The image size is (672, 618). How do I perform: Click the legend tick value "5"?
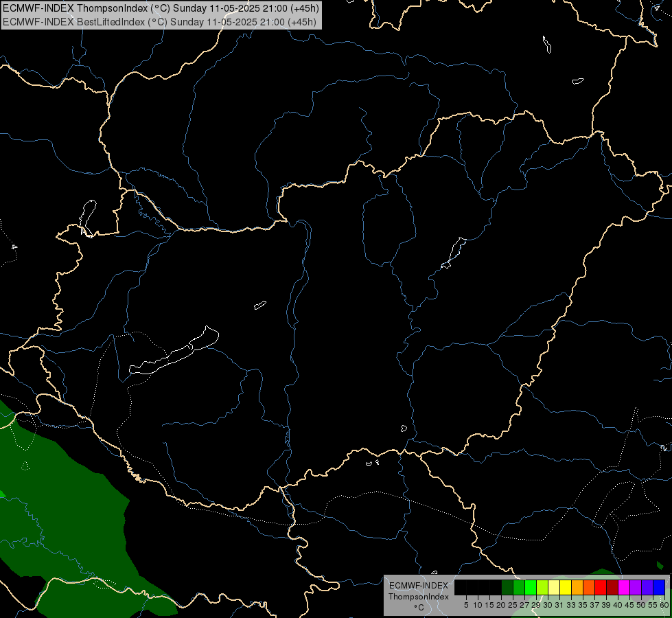click(466, 605)
